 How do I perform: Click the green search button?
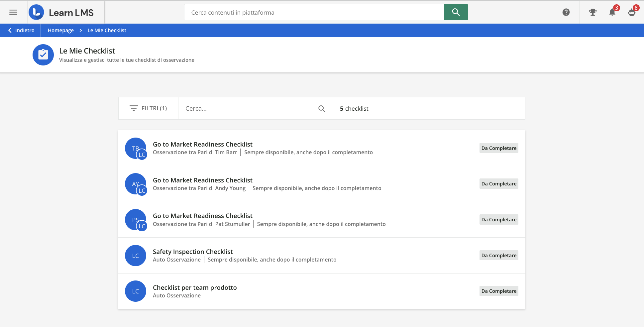456,12
